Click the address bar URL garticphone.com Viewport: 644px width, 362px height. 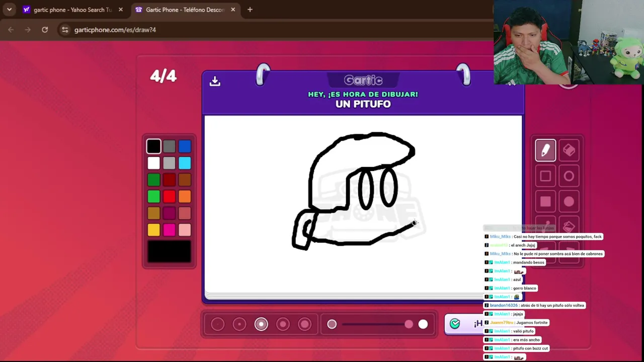pos(115,30)
